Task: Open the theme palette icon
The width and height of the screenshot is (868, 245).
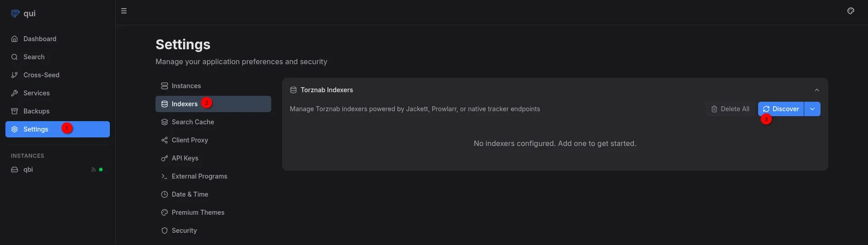Action: click(x=850, y=11)
